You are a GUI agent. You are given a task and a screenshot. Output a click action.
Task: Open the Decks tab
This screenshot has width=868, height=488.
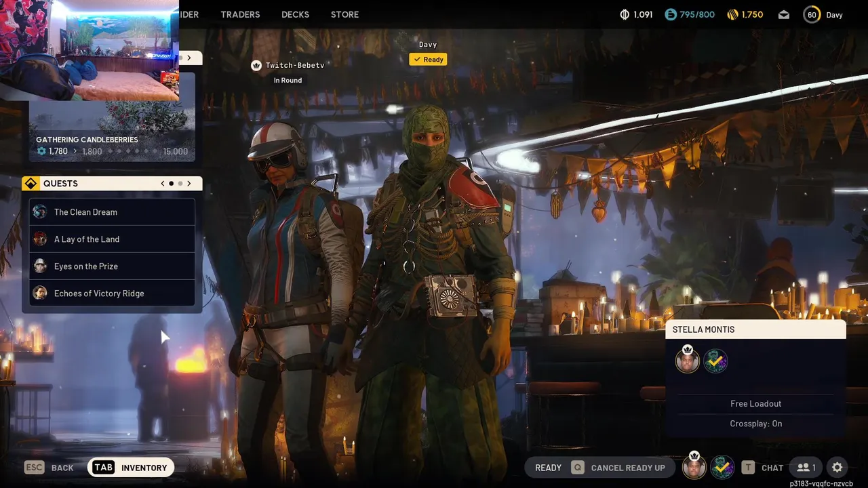tap(295, 14)
